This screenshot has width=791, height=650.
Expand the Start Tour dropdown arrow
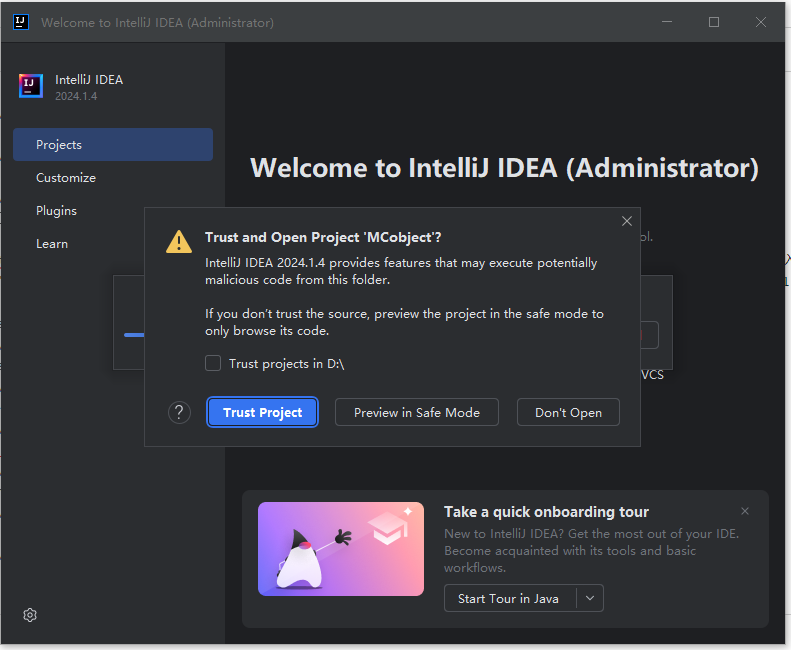point(590,598)
